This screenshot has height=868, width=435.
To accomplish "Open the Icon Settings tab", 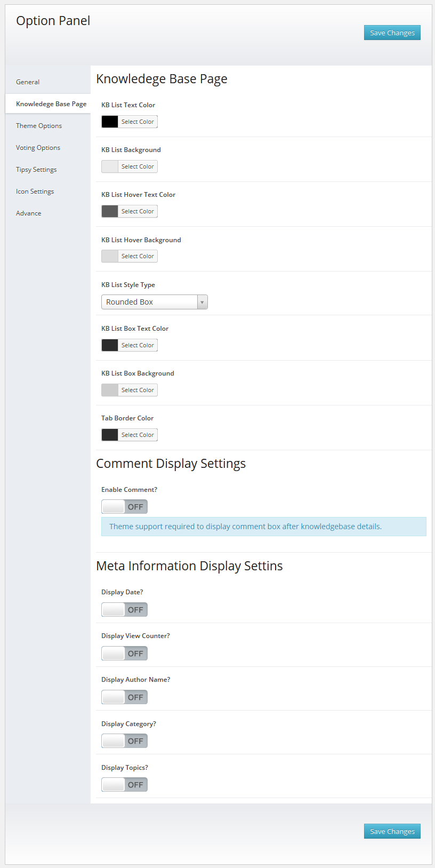I will (35, 192).
